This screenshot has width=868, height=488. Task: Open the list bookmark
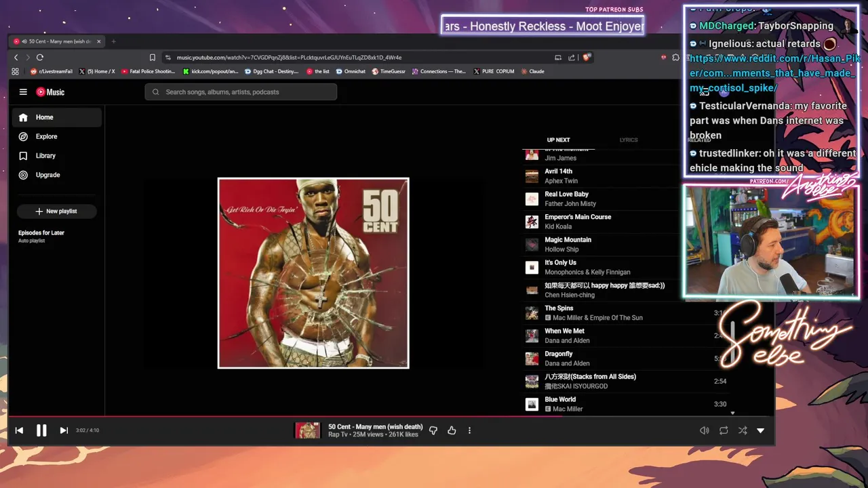[317, 71]
